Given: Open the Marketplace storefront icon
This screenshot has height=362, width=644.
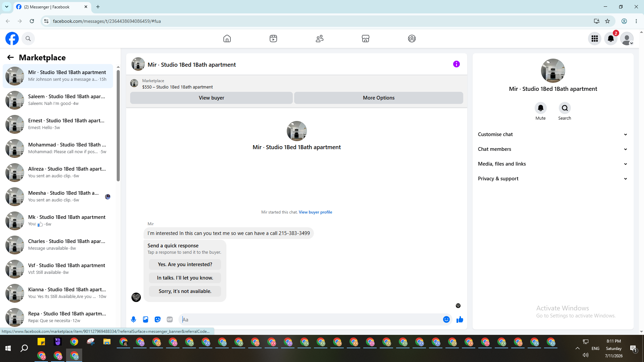Looking at the screenshot, I should coord(366,39).
